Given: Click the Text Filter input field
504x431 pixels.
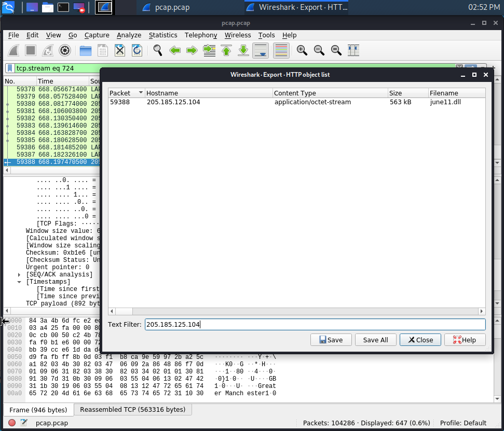Looking at the screenshot, I should click(315, 324).
